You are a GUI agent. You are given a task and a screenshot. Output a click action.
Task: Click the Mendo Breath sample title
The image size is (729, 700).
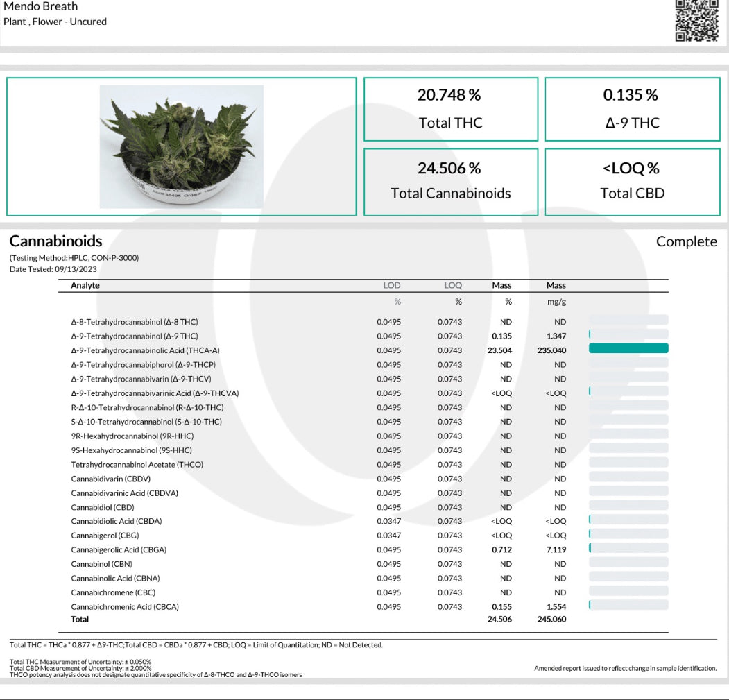click(x=41, y=7)
